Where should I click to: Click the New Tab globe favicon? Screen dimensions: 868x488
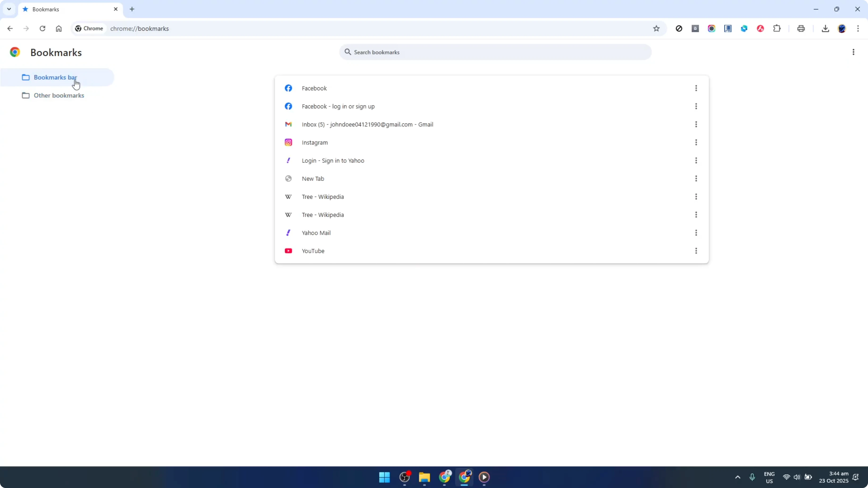[288, 178]
